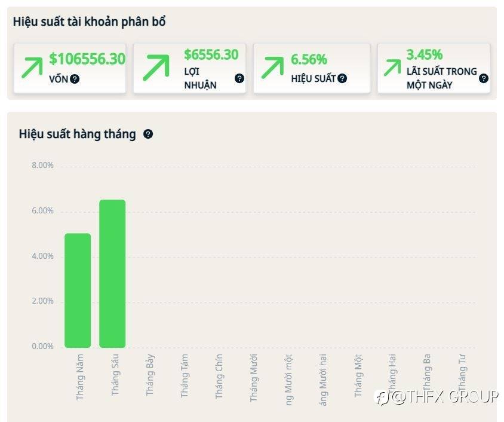Click the Hiệu suất tài khoản phân bổ heading
This screenshot has height=422, width=504.
pyautogui.click(x=89, y=22)
